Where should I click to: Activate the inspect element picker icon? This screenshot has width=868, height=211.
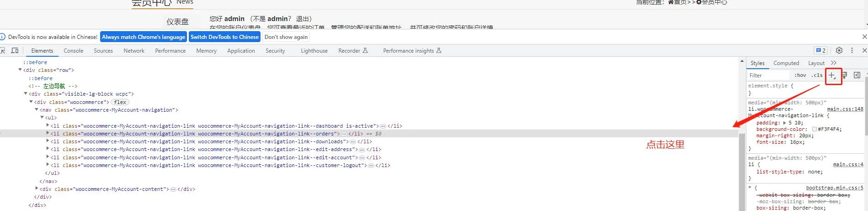point(2,50)
